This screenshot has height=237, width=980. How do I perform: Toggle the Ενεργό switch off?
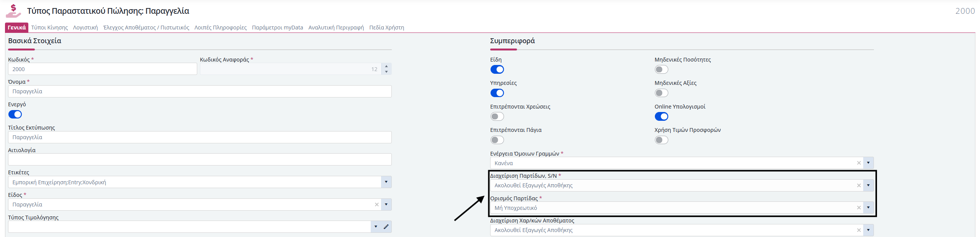15,114
